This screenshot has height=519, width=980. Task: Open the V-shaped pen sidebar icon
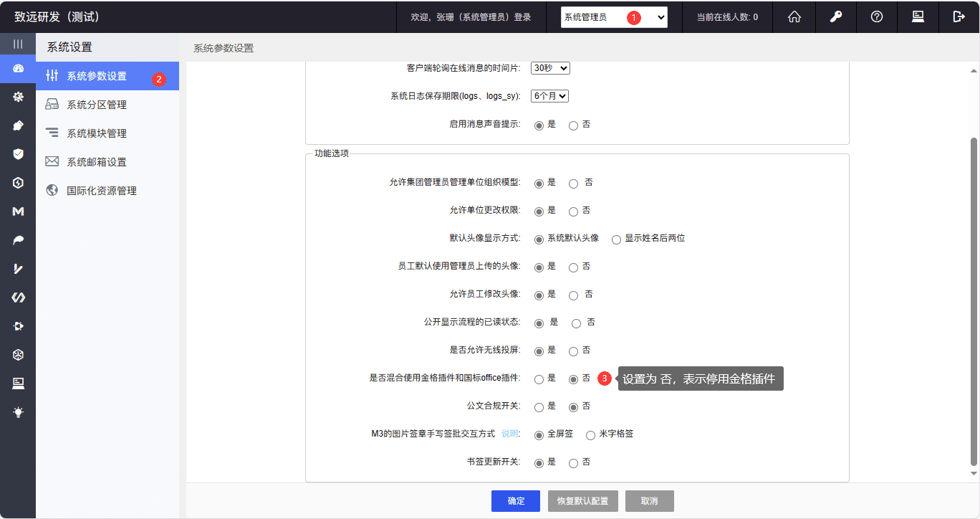[18, 269]
